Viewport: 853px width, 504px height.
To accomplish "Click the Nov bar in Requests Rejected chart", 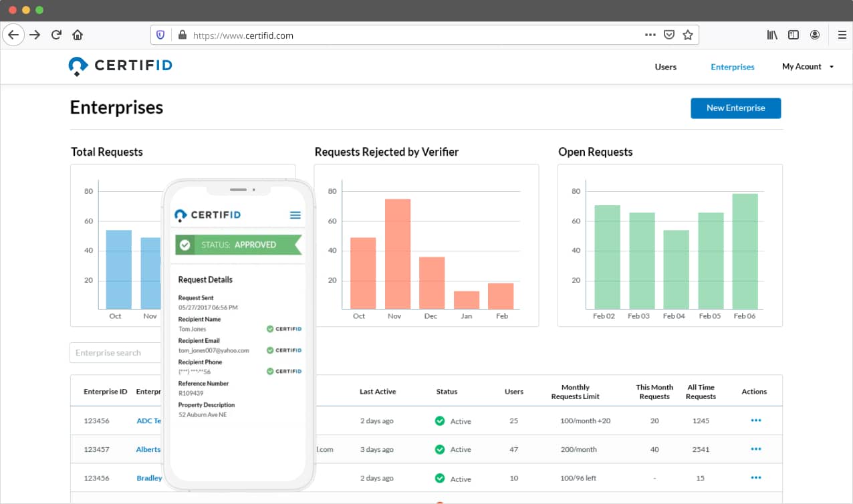I will coord(398,254).
